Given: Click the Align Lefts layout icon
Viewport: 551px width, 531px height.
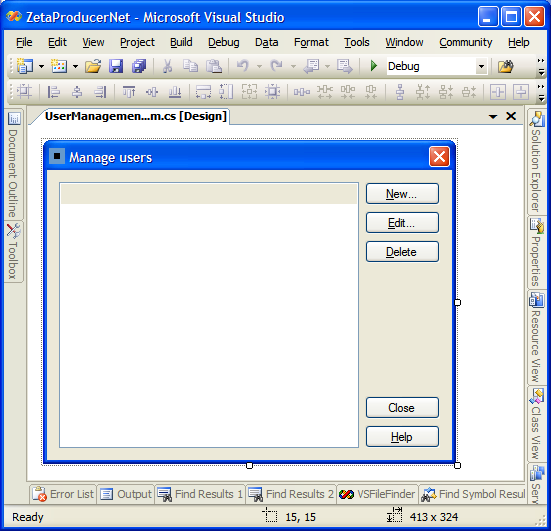Looking at the screenshot, I should coord(54,92).
